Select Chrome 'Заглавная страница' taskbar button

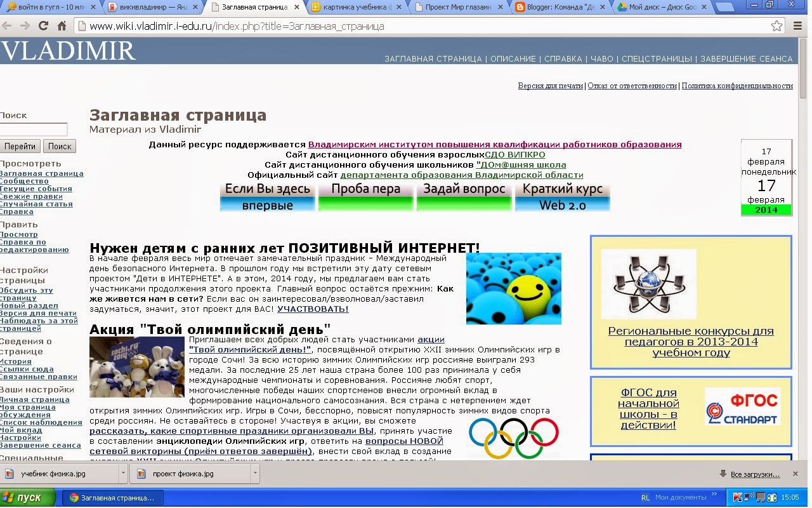click(112, 498)
